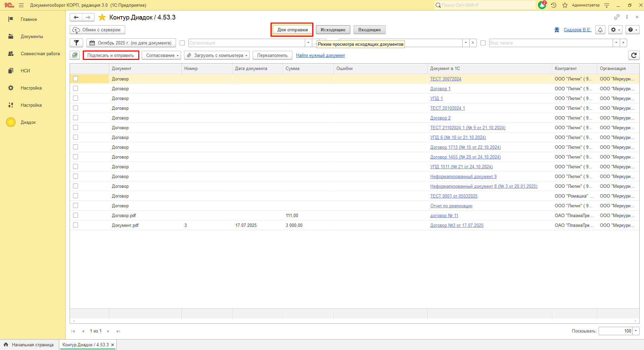The height and width of the screenshot is (350, 644).
Task: Open Загрузить с компьютера dropdown
Action: (217, 55)
